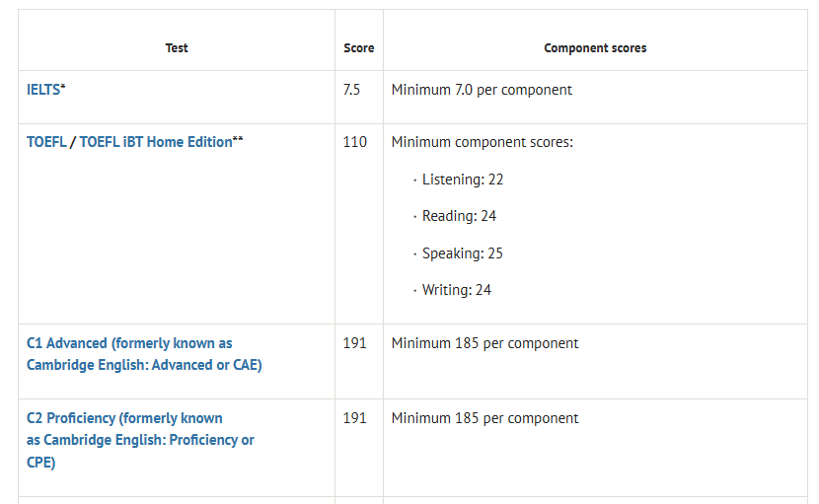819x504 pixels.
Task: Open the TOEFL iBT Home Edition link
Action: coord(156,142)
